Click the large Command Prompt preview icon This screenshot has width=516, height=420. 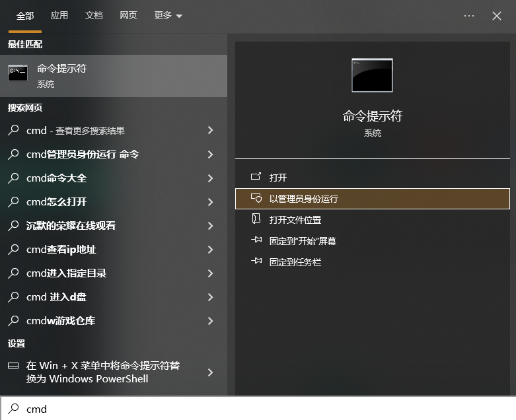(x=372, y=75)
